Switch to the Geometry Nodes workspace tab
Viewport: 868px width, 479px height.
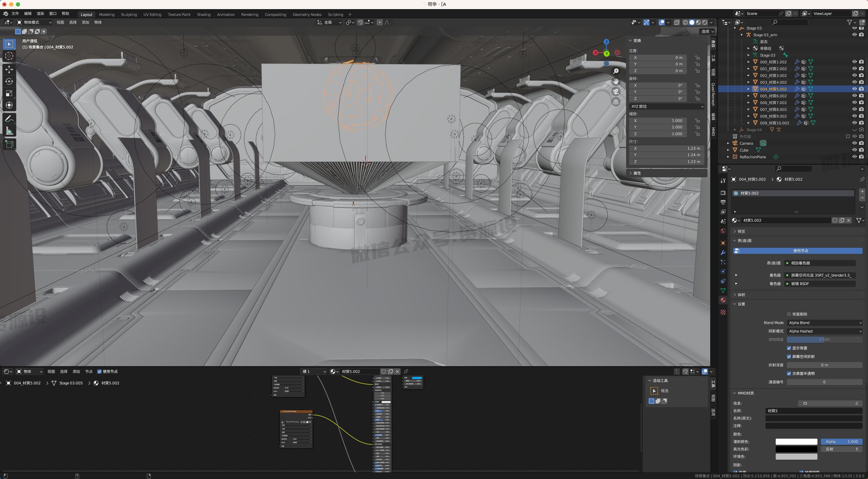[x=307, y=15]
